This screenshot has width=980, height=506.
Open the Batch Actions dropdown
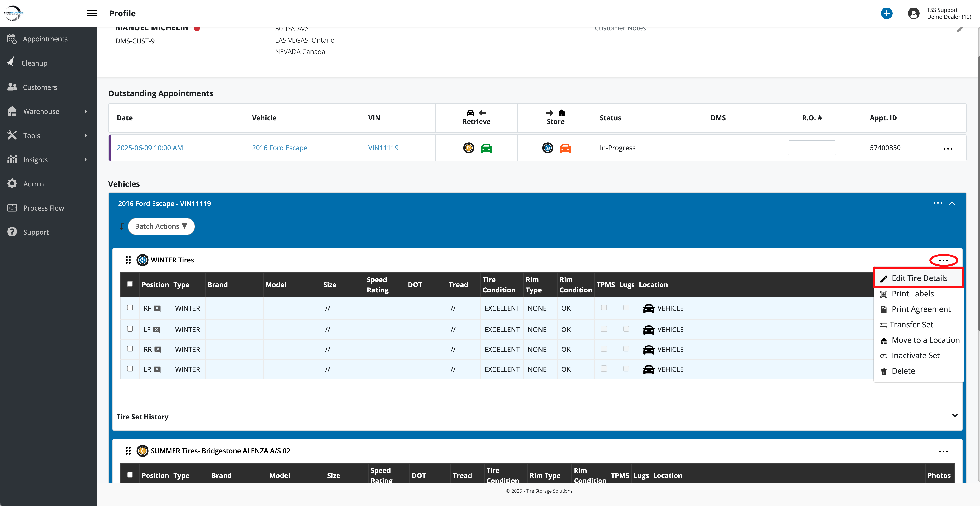coord(161,226)
